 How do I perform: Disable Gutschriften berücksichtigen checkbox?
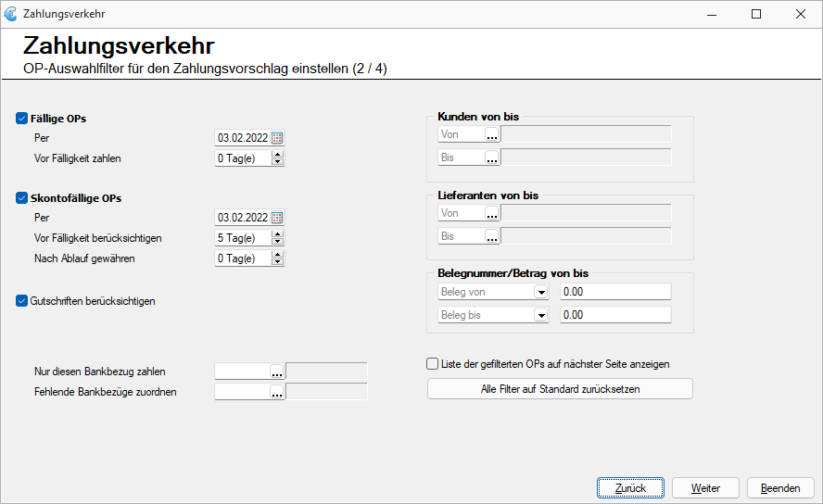tap(21, 301)
